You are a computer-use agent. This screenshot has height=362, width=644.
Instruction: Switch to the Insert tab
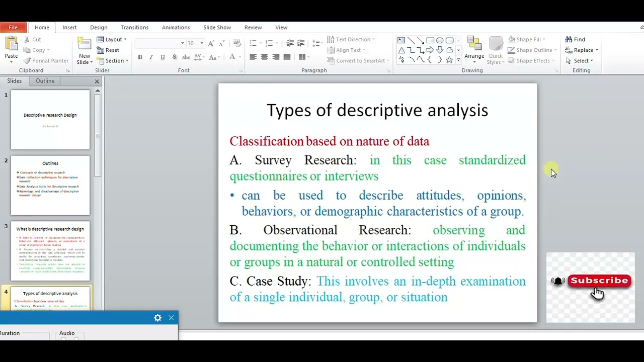click(x=69, y=27)
